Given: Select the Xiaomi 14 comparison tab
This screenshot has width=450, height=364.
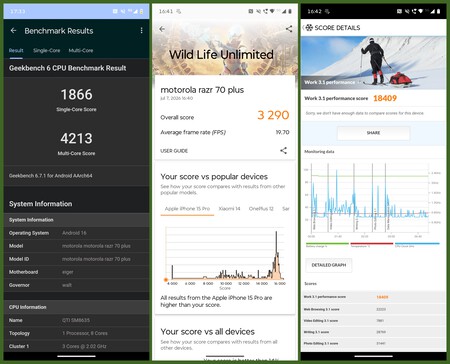Looking at the screenshot, I should click(229, 209).
